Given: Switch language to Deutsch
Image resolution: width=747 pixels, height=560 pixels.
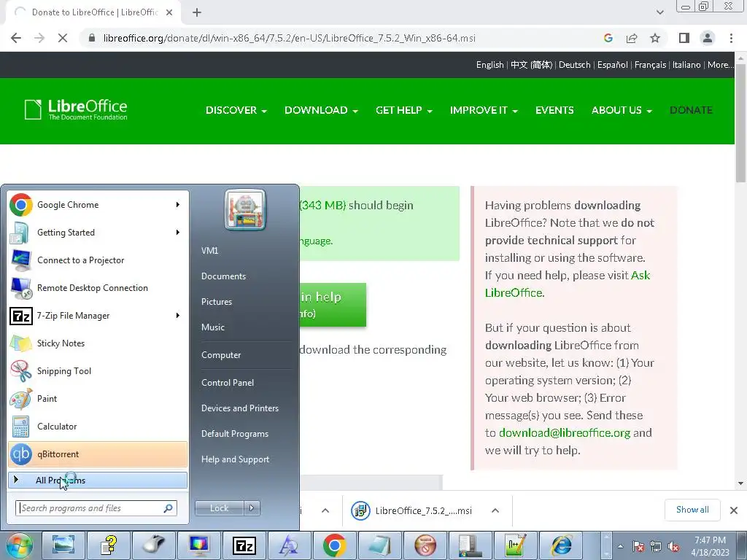Looking at the screenshot, I should pyautogui.click(x=574, y=65).
